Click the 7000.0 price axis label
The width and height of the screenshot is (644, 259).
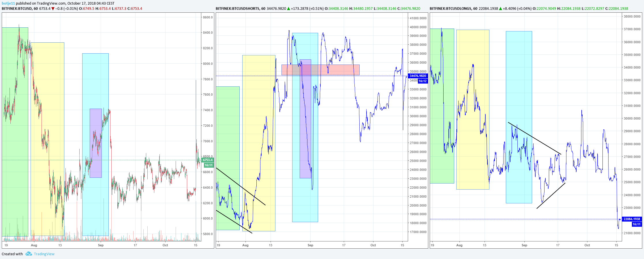[208, 141]
